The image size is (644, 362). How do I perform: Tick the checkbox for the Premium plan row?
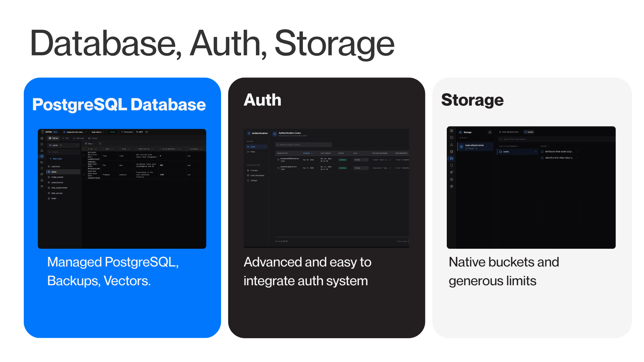[84, 174]
